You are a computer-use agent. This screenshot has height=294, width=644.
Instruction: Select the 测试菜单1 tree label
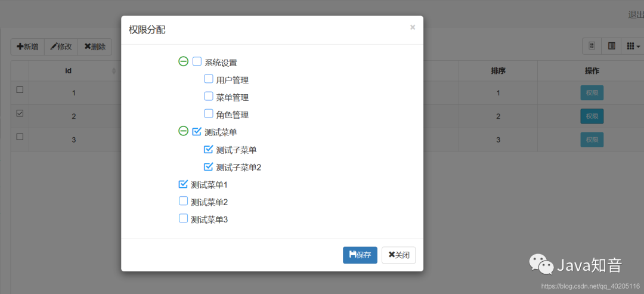209,185
